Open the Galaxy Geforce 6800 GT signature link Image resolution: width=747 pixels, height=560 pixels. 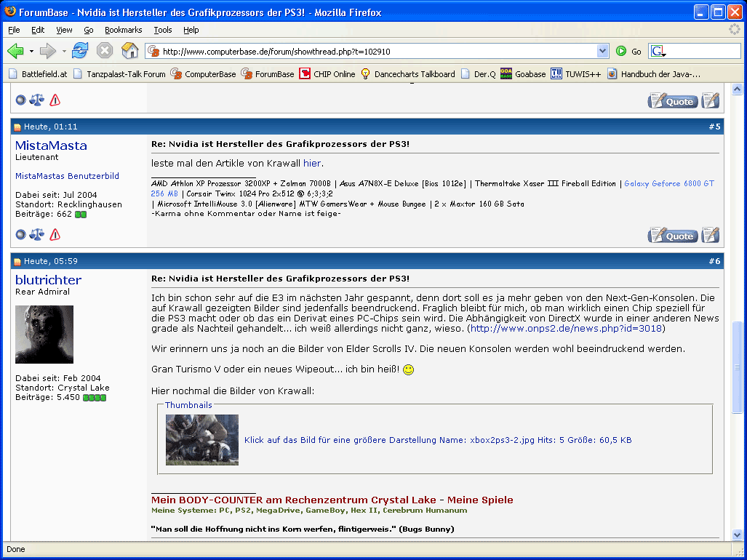point(669,183)
